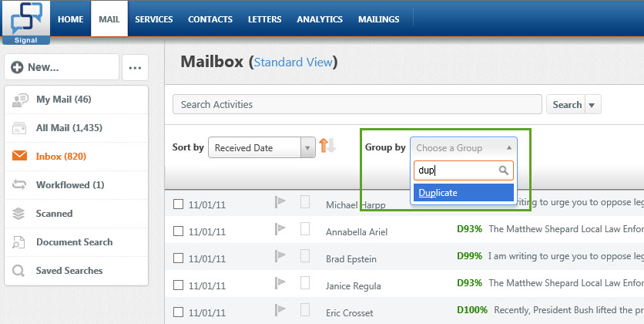Flag the Annabella Ariel message
Viewport: 644px width, 324px height.
click(280, 228)
